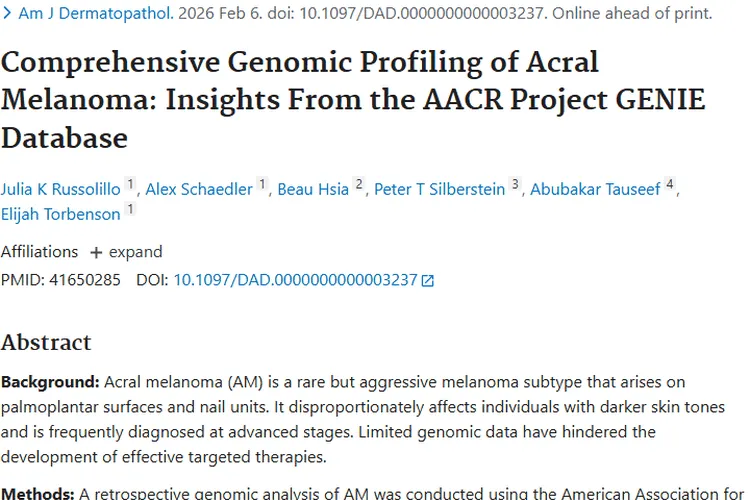Click affiliation superscript 1 after Torbenson
The image size is (750, 500).
[x=130, y=210]
